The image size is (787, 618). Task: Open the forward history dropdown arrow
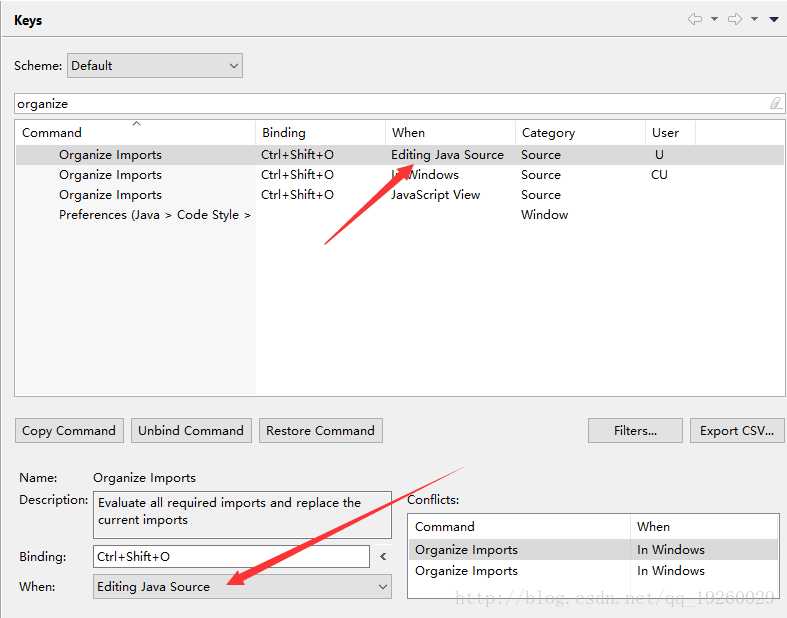(x=755, y=20)
